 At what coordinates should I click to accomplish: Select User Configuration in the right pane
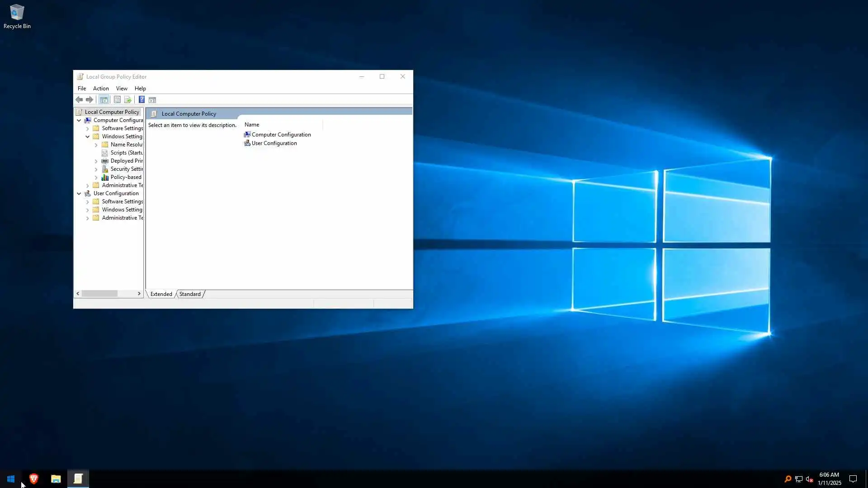pos(274,143)
